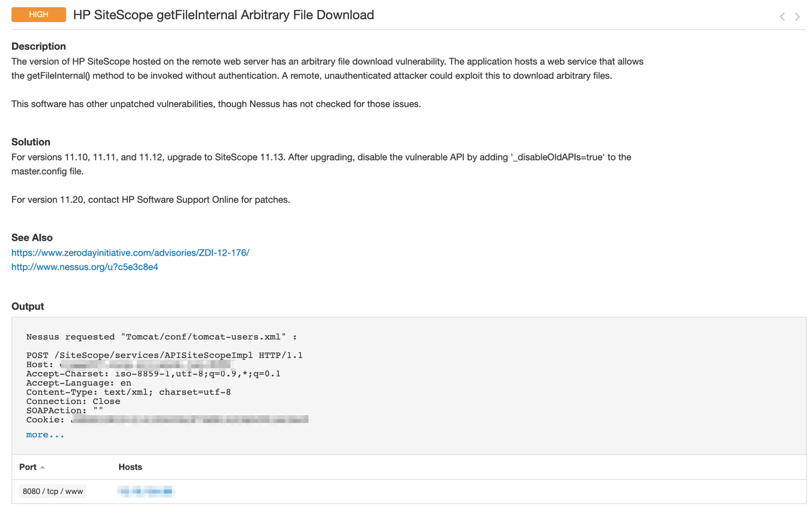Screen dimensions: 812x521
Task: Click the blurred Host header value
Action: click(146, 365)
